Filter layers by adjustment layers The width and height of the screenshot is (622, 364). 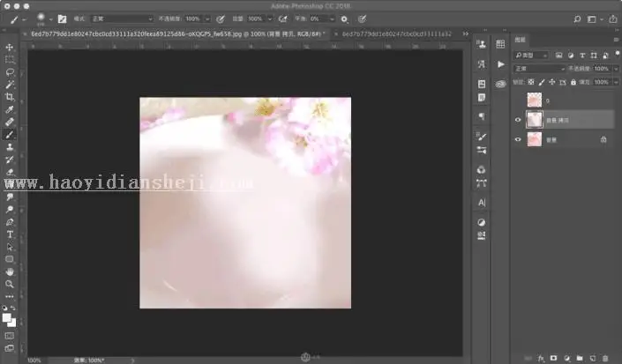click(571, 56)
